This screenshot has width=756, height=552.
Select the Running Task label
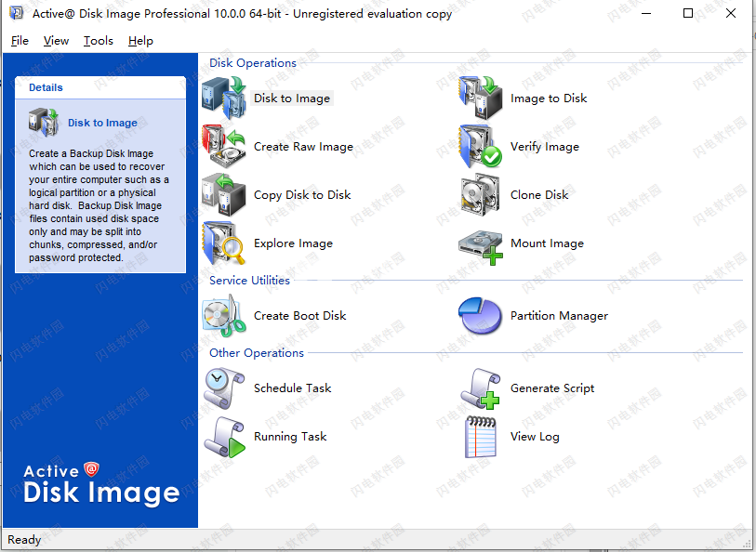290,437
